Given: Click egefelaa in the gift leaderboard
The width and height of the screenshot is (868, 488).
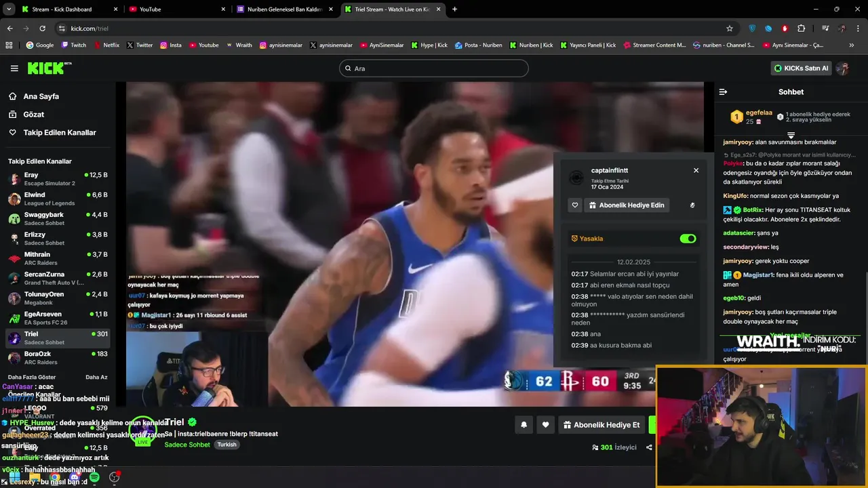Looking at the screenshot, I should pos(759,113).
